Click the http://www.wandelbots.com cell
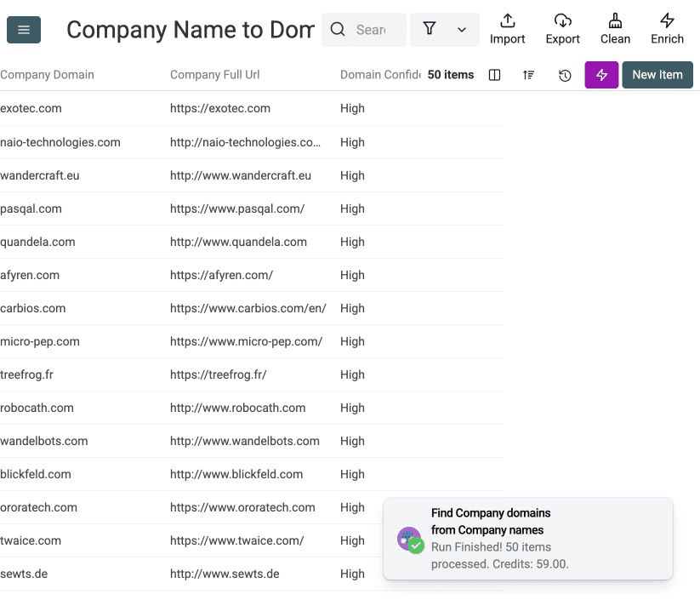Viewport: 700px width, 600px height. click(x=245, y=441)
